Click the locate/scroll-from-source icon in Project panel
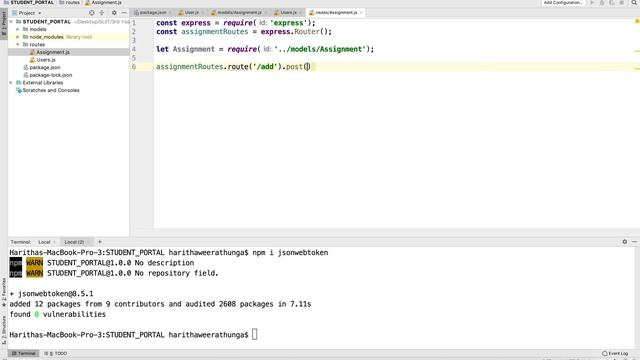The width and height of the screenshot is (640, 360). pyautogui.click(x=91, y=13)
